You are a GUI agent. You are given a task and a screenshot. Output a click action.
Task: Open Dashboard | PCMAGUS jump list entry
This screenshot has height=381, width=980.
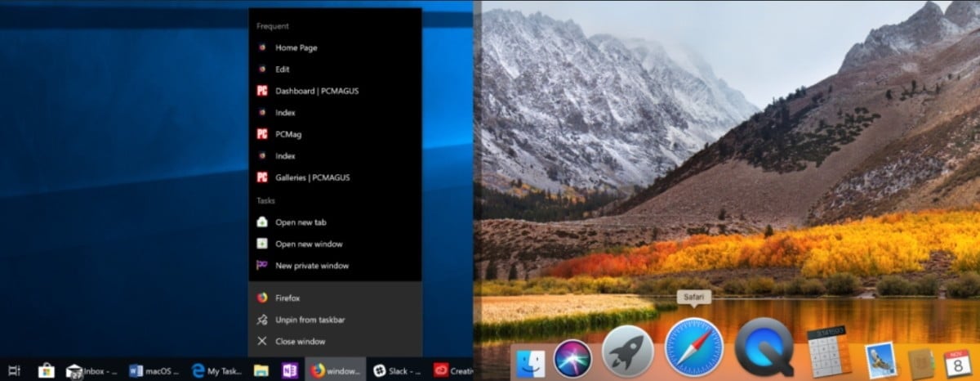coord(335,91)
